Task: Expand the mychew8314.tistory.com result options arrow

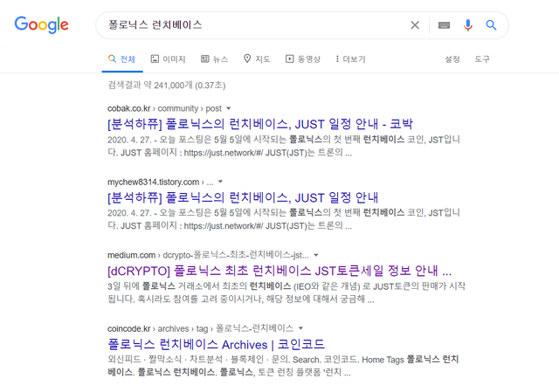Action: pos(220,182)
